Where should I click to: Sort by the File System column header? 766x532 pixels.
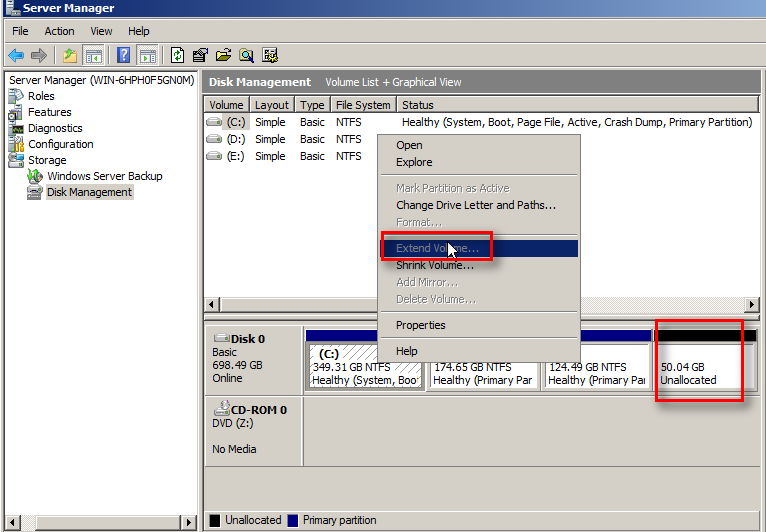(x=363, y=105)
